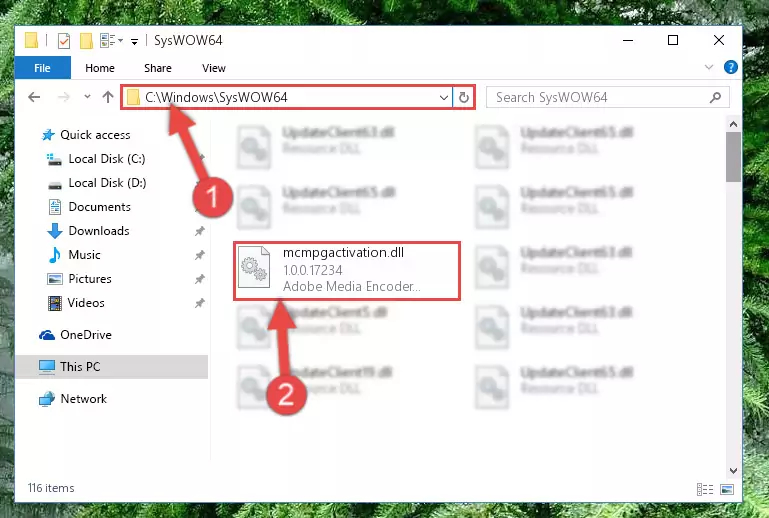The image size is (769, 518).
Task: Select Network in navigation pane
Action: point(73,399)
